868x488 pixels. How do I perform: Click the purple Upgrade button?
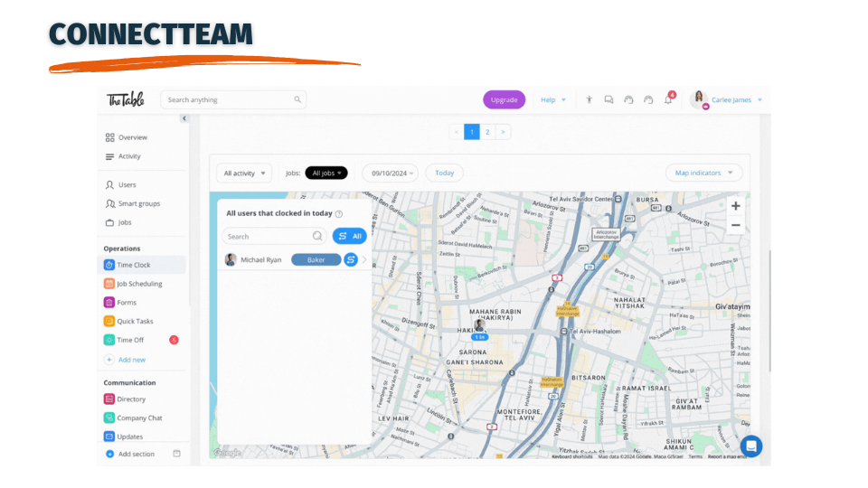pos(504,99)
